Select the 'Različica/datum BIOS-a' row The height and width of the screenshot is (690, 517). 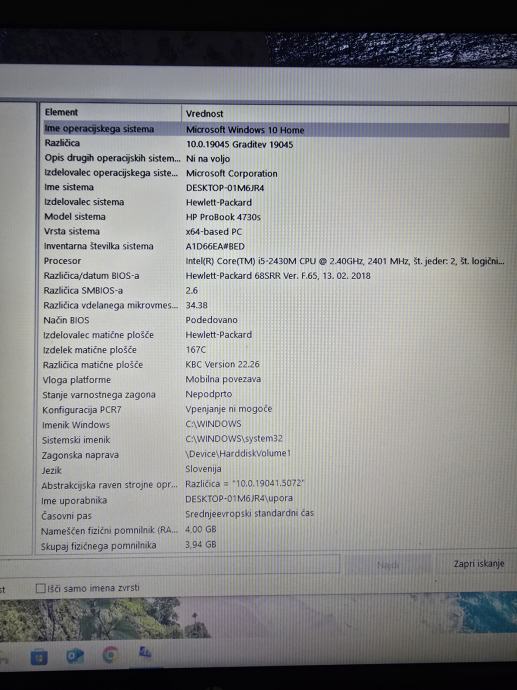275,276
